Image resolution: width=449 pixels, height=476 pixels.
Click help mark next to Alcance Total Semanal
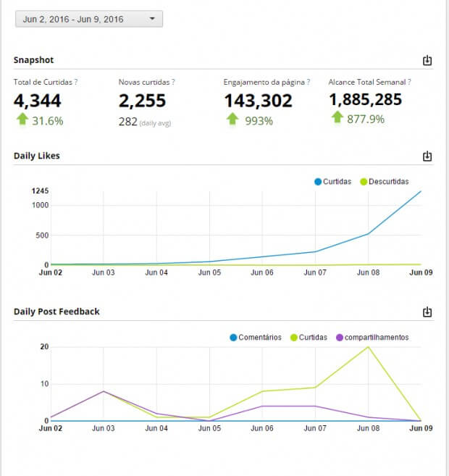click(x=409, y=82)
